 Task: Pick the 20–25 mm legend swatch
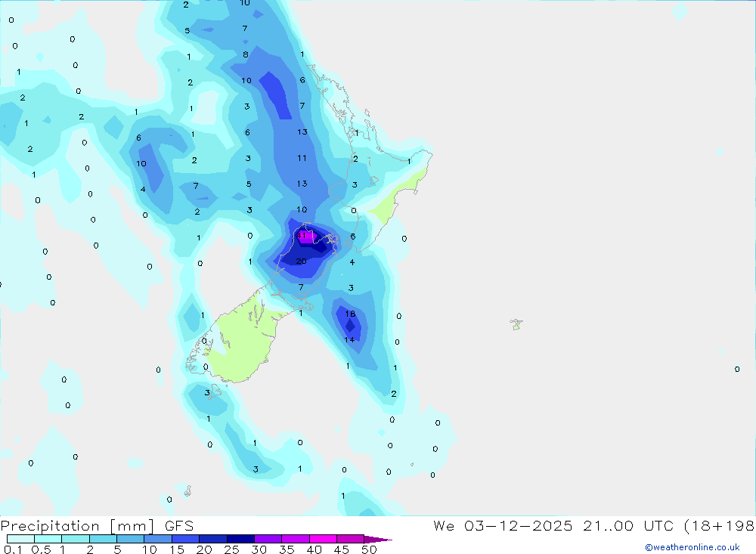[x=213, y=539]
